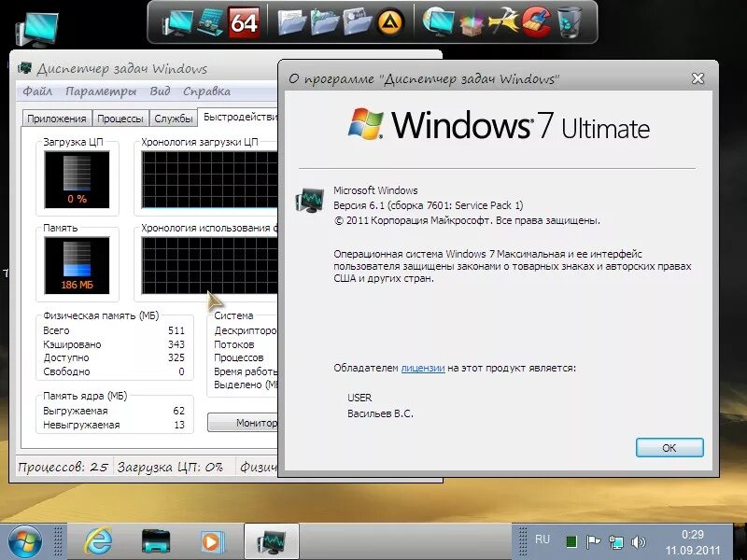Switch to the Процессы tab

click(x=120, y=119)
